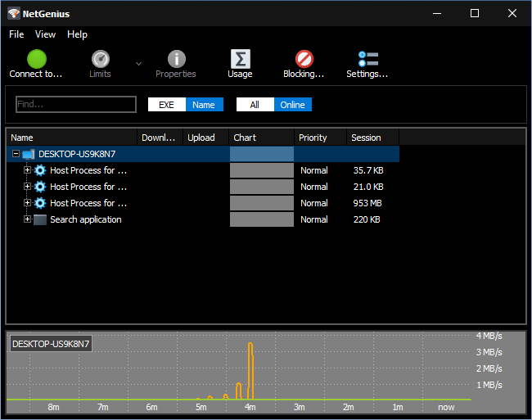Image resolution: width=532 pixels, height=420 pixels.
Task: Click the gear icon in the 35.7 KB row
Action: [40, 170]
